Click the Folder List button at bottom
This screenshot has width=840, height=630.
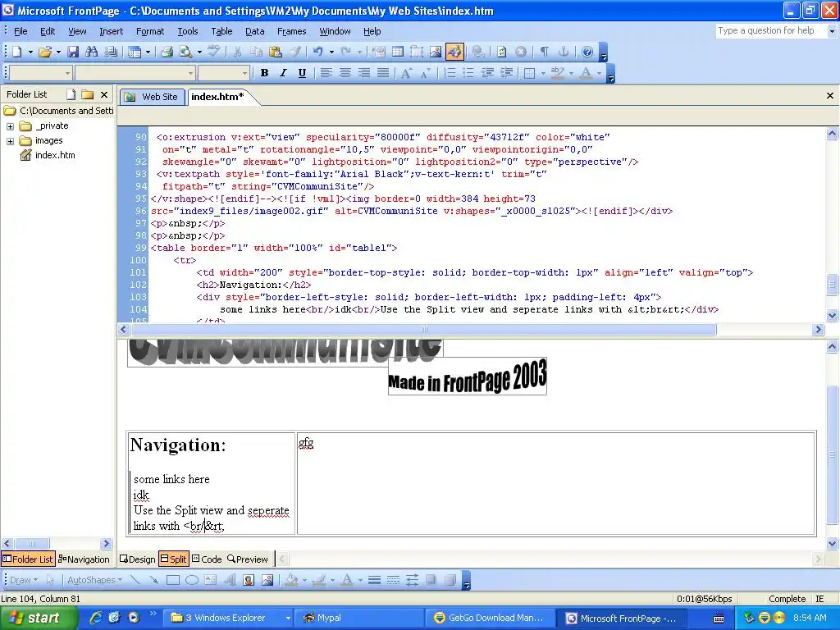(x=28, y=559)
